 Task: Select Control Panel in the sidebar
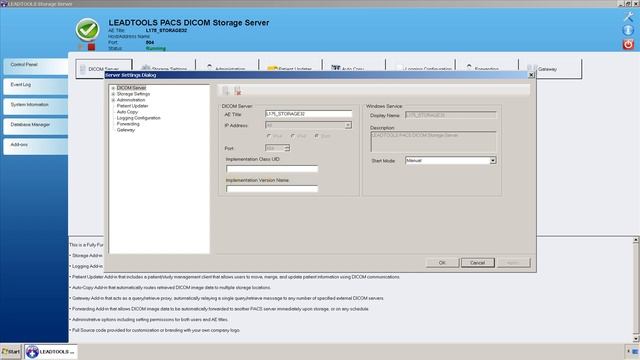point(36,65)
